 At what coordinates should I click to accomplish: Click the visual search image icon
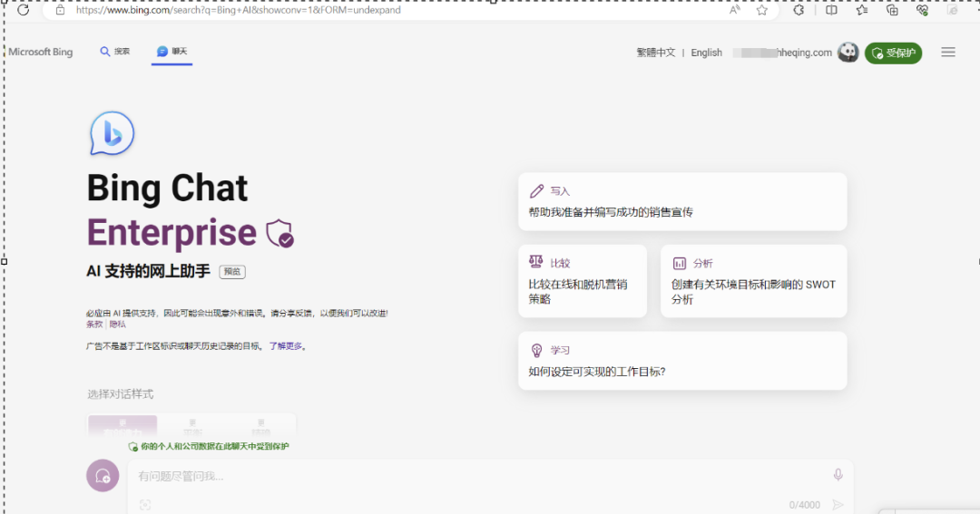click(145, 505)
